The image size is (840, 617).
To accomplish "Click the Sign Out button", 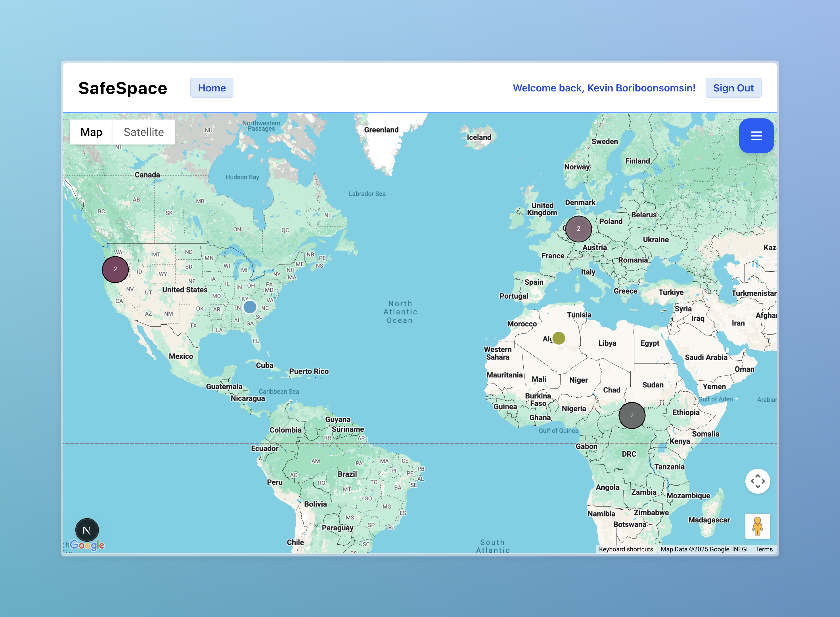I will pyautogui.click(x=733, y=88).
